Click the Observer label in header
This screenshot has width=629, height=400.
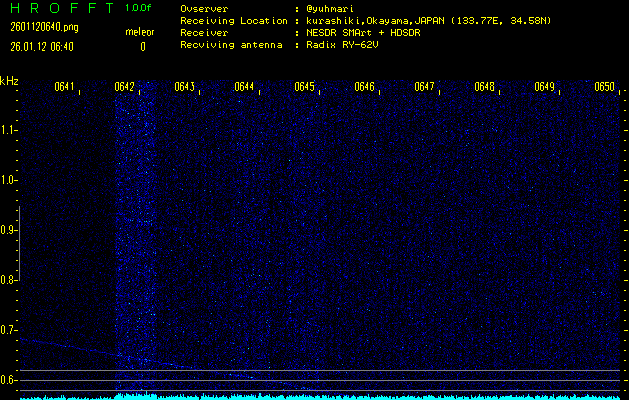point(204,9)
